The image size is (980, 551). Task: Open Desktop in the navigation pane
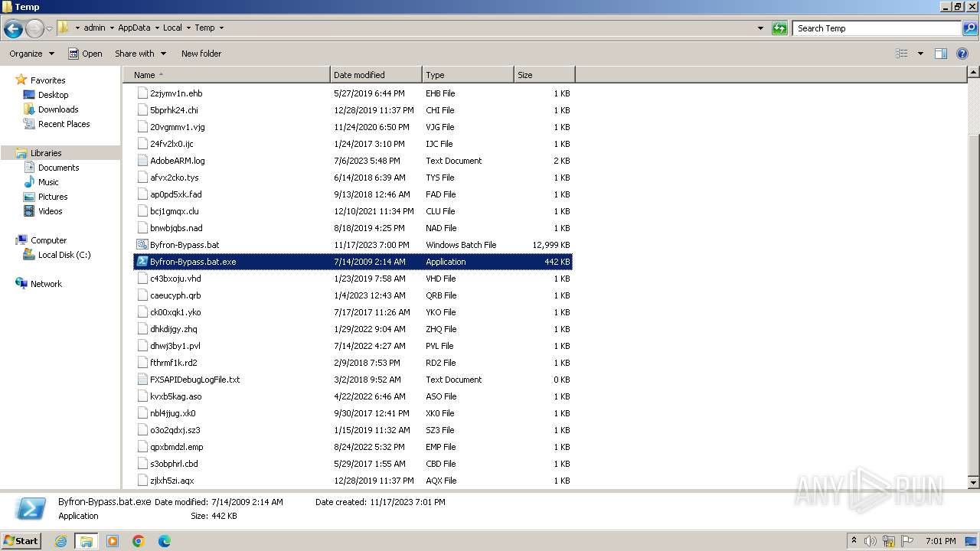[x=53, y=95]
